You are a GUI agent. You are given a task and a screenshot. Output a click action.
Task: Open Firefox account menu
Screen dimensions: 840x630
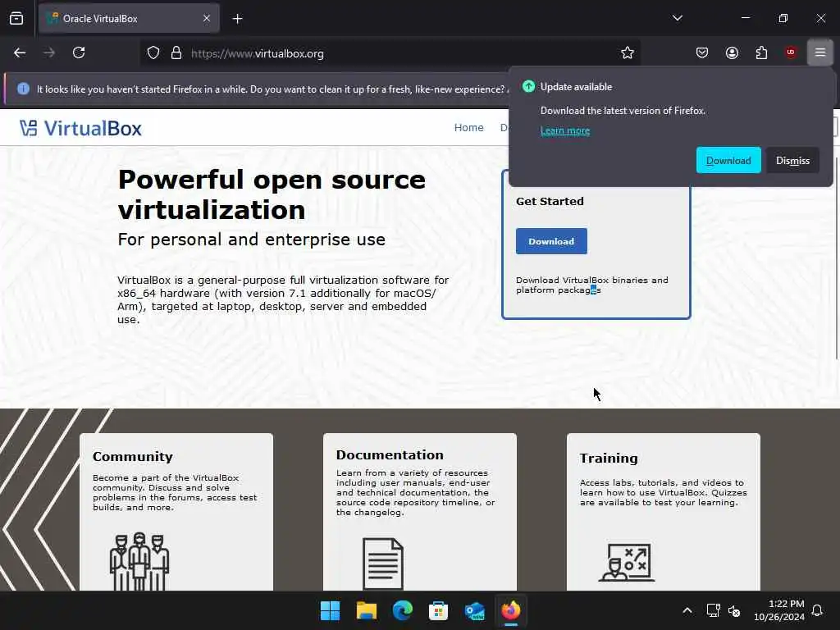coord(732,52)
